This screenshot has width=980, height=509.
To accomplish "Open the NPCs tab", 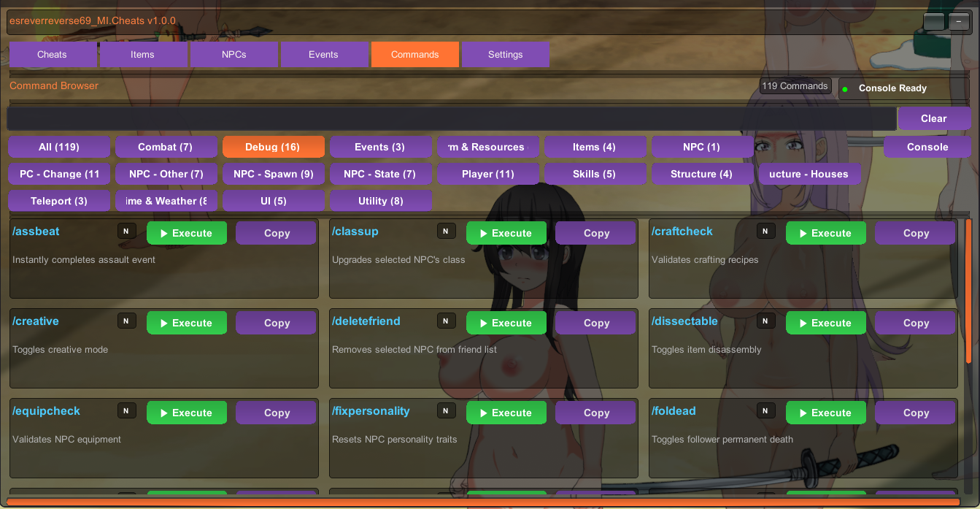I will (234, 55).
